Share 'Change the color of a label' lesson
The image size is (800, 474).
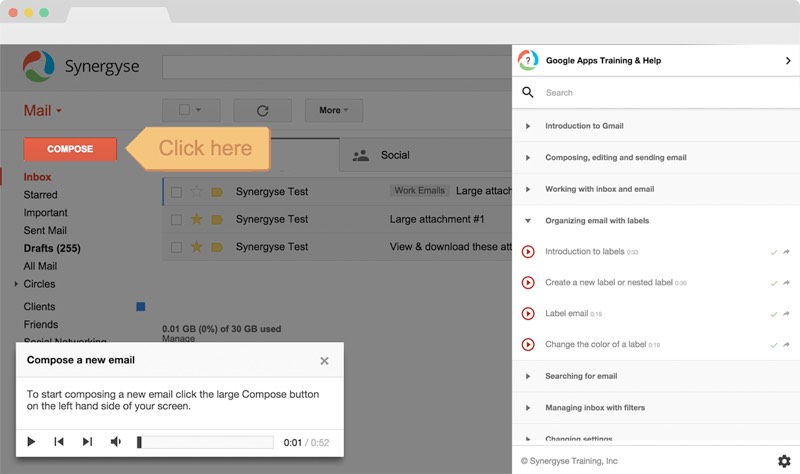point(786,345)
